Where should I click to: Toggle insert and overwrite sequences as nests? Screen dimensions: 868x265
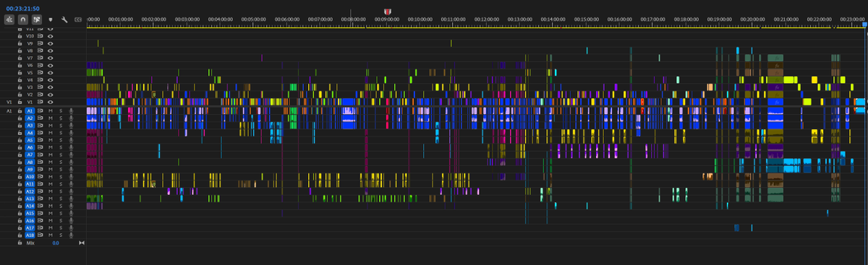[9, 19]
